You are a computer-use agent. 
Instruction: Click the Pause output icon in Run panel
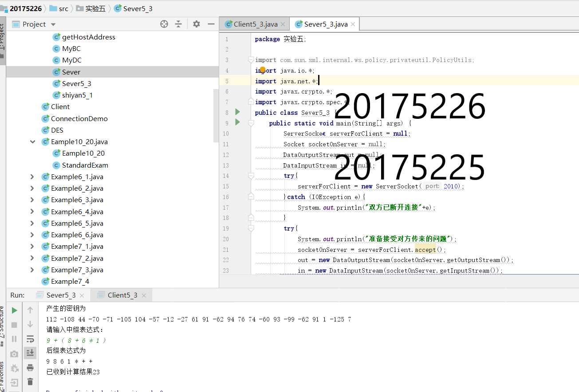[14, 339]
